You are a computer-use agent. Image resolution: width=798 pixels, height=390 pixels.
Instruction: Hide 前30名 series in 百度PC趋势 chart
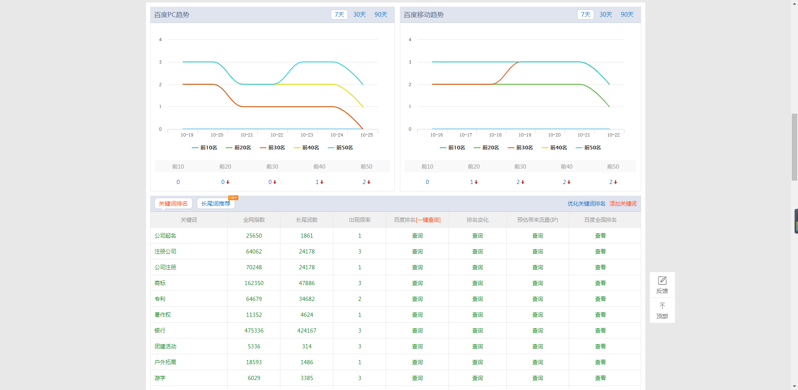272,148
